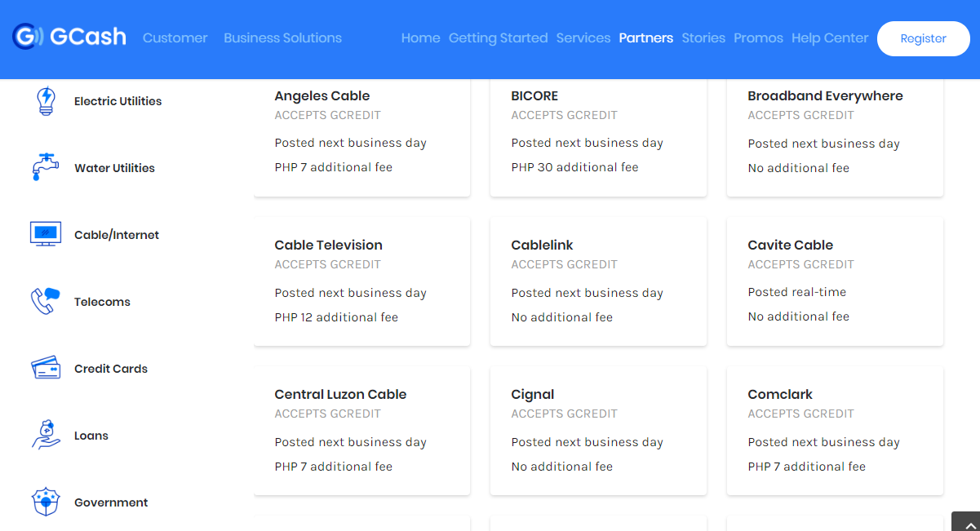Select the Credit Cards icon

point(46,368)
